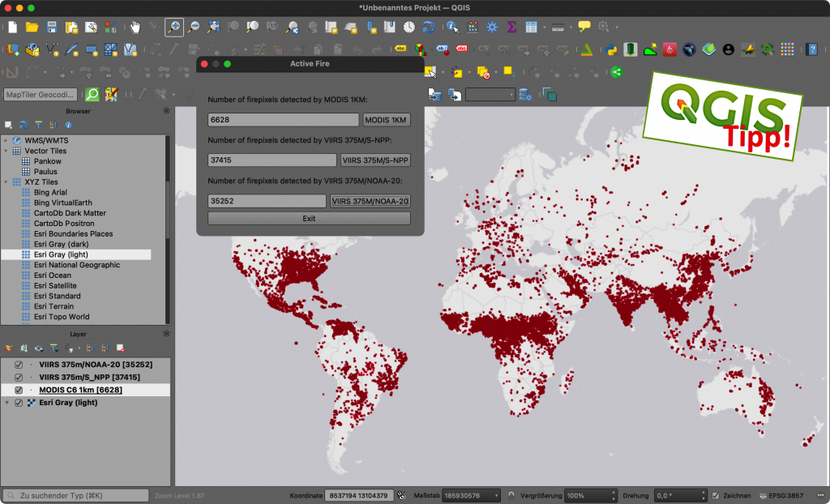Image resolution: width=830 pixels, height=504 pixels.
Task: Toggle visibility of Esri Gray (light) layer
Action: point(19,403)
